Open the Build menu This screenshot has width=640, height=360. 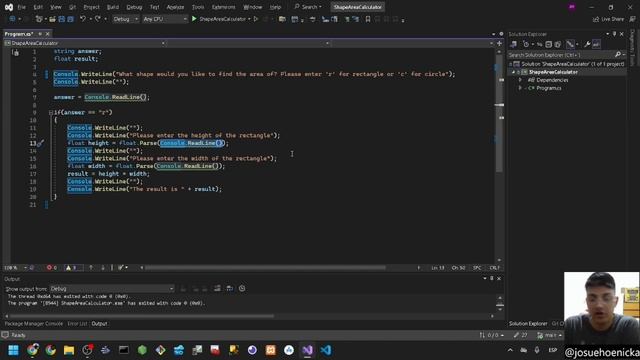click(x=113, y=7)
